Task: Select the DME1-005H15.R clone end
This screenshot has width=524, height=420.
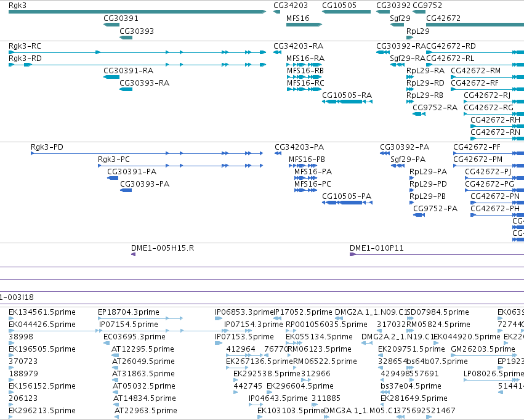Action: click(134, 254)
